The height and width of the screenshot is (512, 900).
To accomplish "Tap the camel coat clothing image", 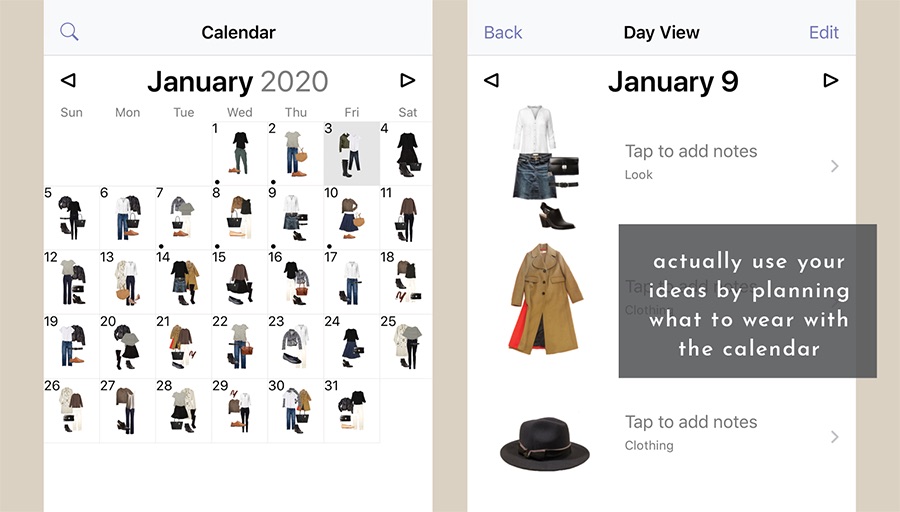I will (546, 298).
